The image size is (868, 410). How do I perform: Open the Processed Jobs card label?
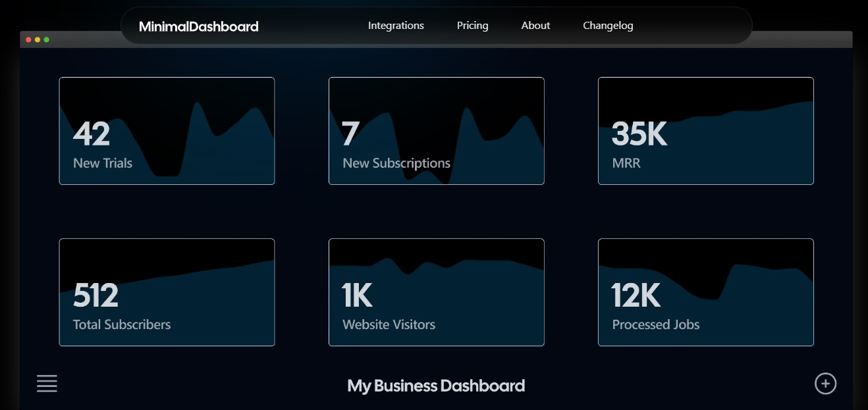tap(655, 324)
